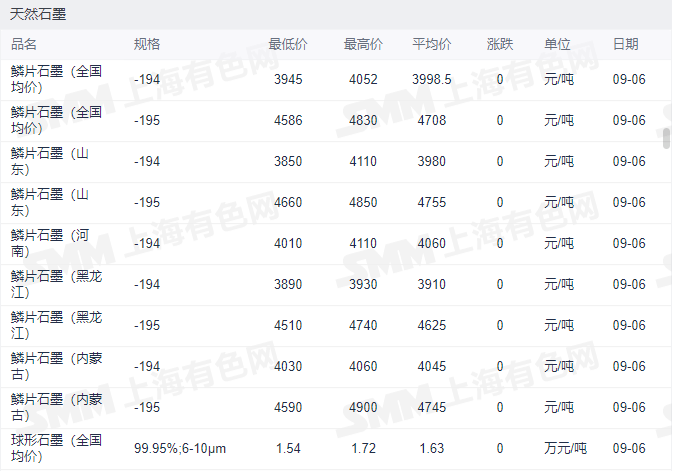Click the 品名 column header
This screenshot has height=471, width=677.
pos(24,44)
